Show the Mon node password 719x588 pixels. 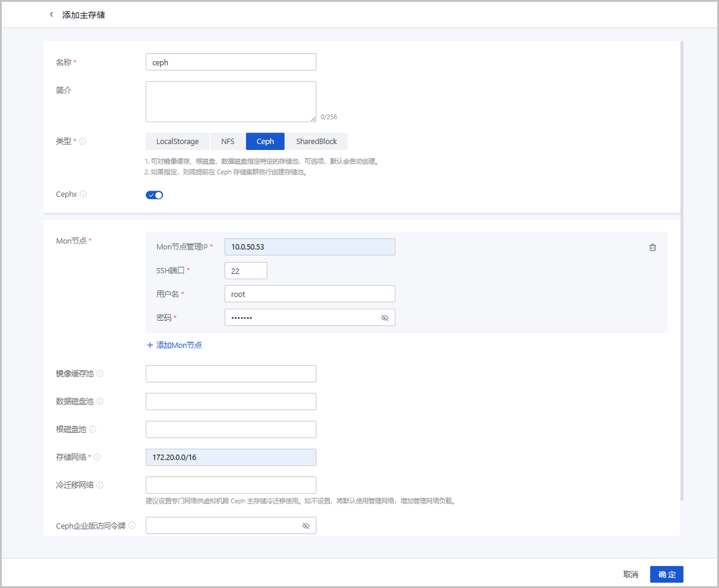tap(385, 318)
